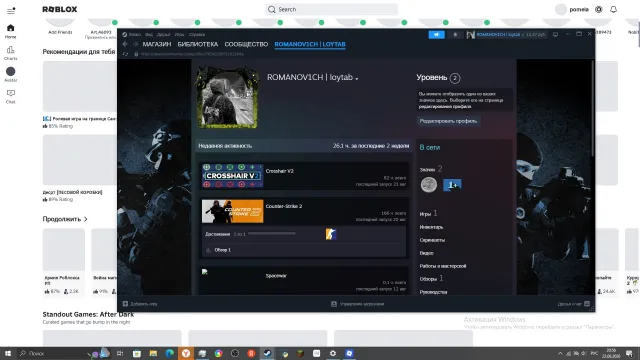Open Roblox Charts in sidebar
Screen dimensions: 640x360
coord(11,53)
